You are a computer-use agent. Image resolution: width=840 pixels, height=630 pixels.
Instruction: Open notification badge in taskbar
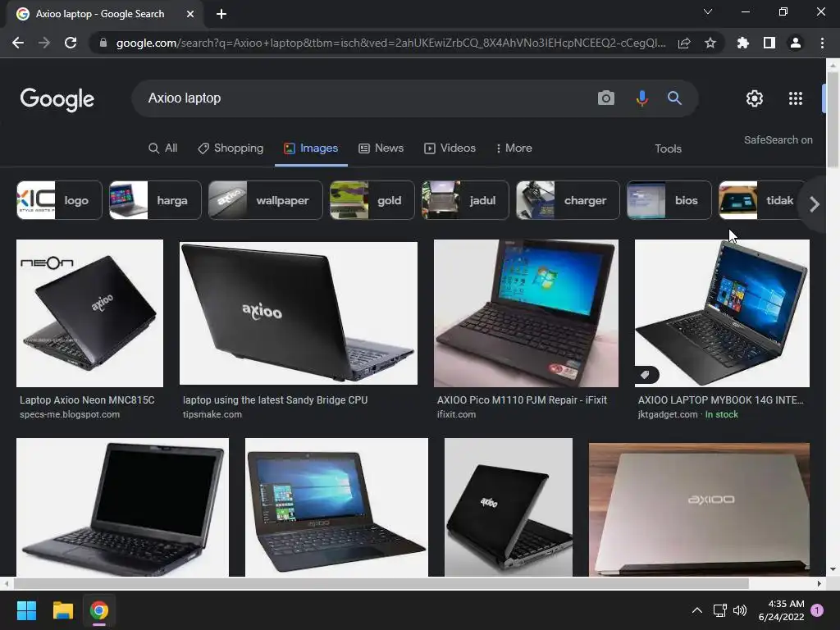[x=817, y=610]
